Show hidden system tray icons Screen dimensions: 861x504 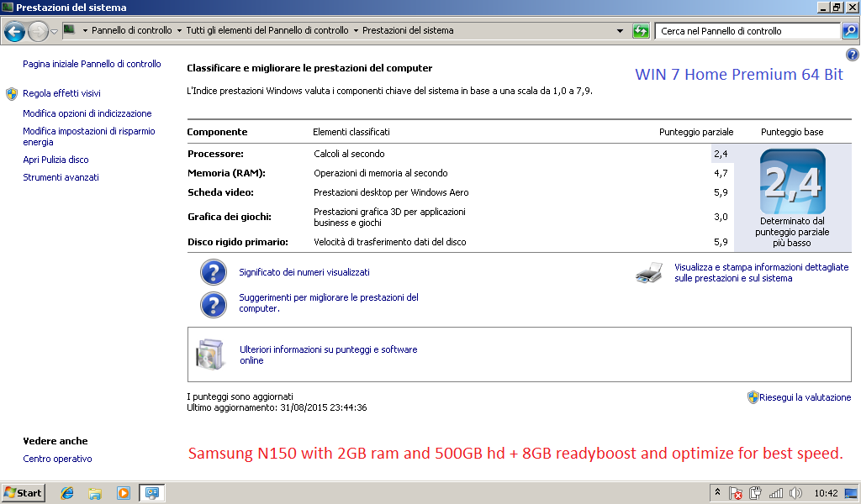tap(717, 493)
